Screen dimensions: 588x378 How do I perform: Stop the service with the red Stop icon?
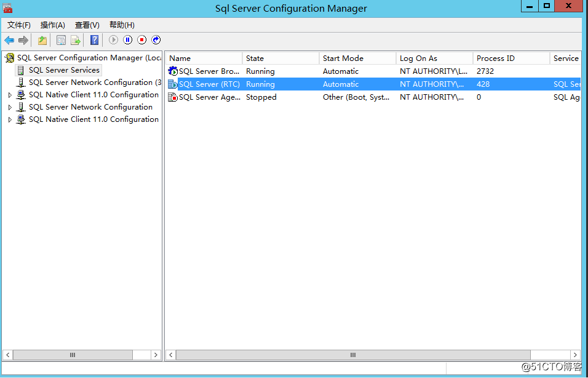tap(141, 40)
